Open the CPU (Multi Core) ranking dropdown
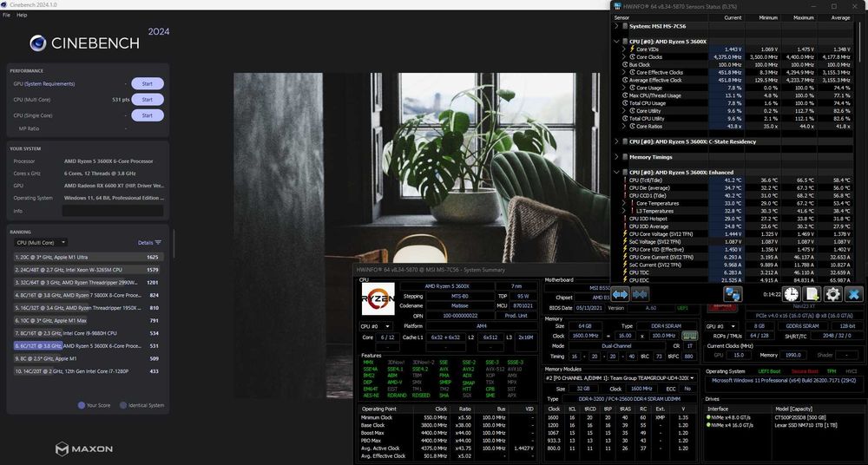This screenshot has width=868, height=465. click(41, 242)
